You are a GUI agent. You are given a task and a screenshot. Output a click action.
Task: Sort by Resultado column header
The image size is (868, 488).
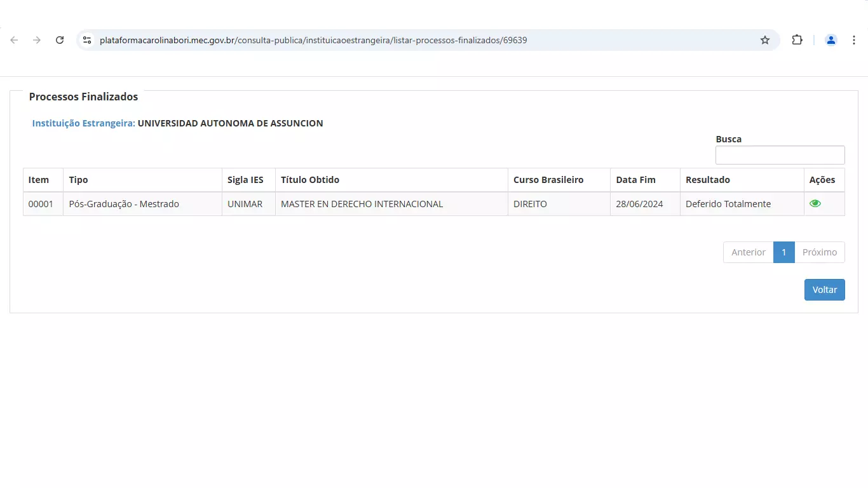(x=742, y=180)
